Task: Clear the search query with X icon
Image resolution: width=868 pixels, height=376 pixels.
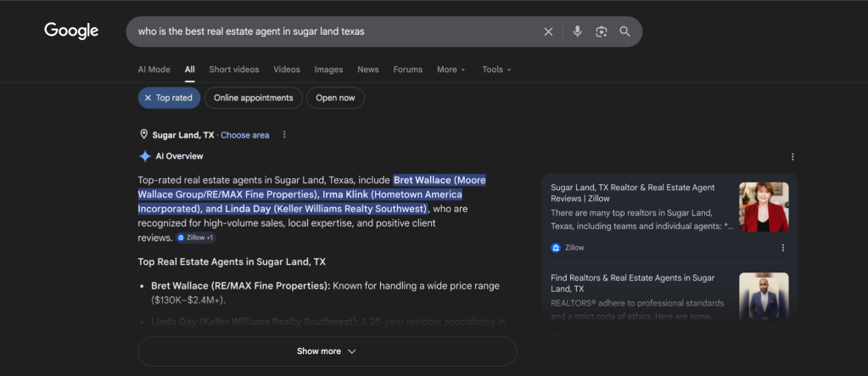Action: point(548,31)
